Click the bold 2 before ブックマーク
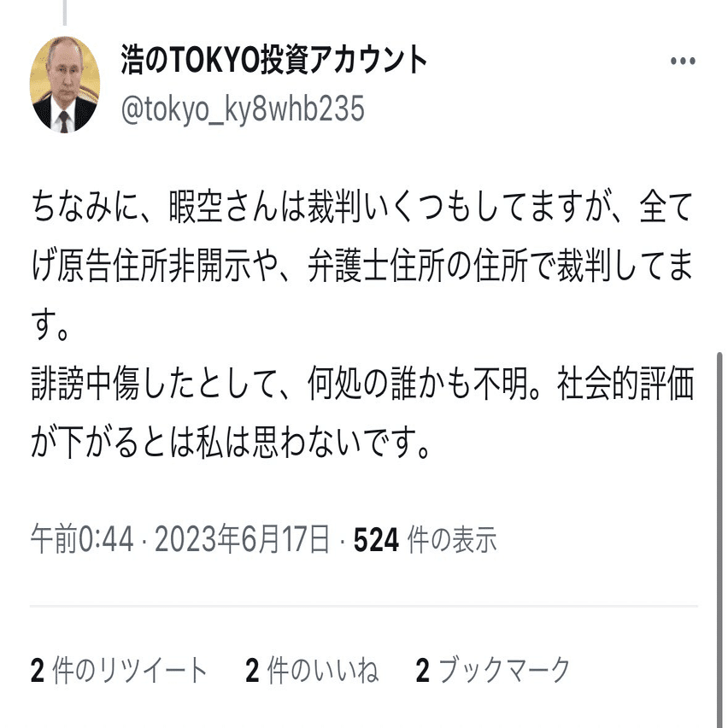728x728 pixels. (422, 671)
